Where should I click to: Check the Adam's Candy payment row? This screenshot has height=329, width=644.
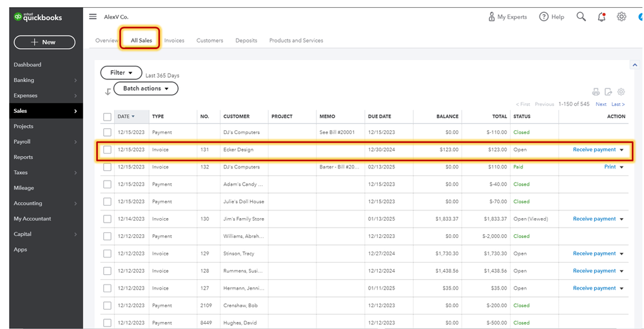click(x=107, y=184)
